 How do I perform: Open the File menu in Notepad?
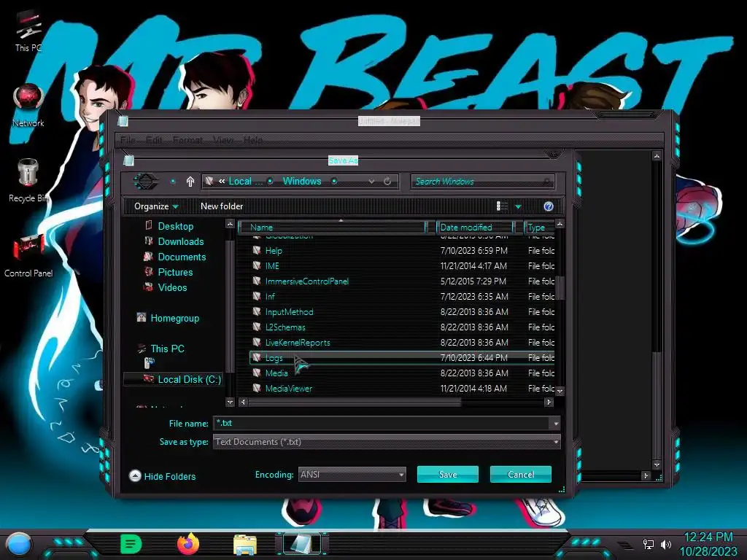pos(128,139)
